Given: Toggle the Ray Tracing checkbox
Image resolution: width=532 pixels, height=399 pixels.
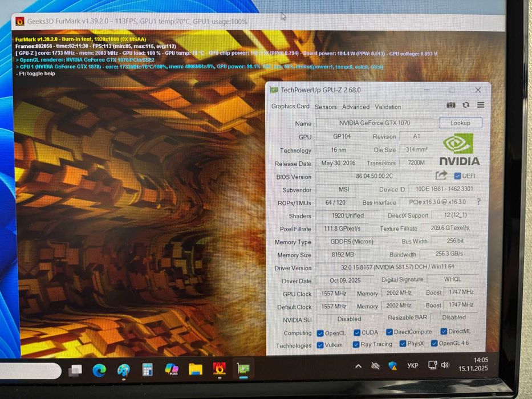Looking at the screenshot, I should click(x=356, y=344).
